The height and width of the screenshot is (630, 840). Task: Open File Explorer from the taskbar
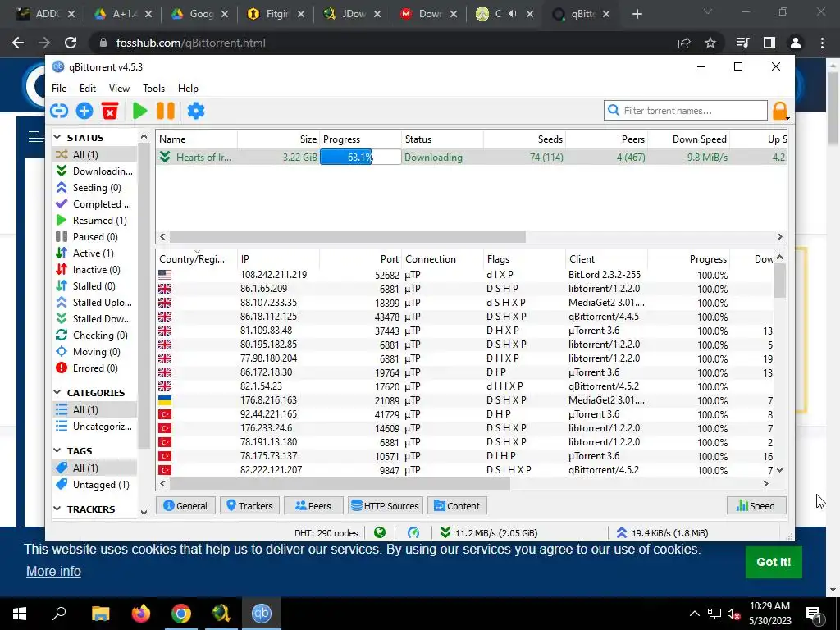[100, 614]
